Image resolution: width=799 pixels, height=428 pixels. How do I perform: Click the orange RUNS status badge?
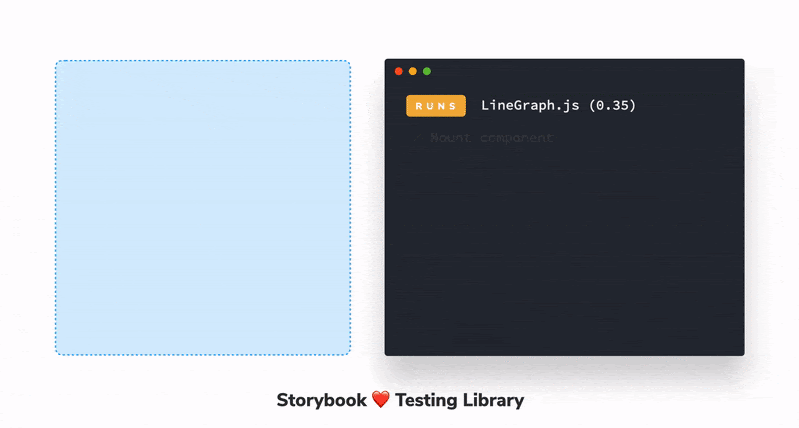(x=436, y=106)
